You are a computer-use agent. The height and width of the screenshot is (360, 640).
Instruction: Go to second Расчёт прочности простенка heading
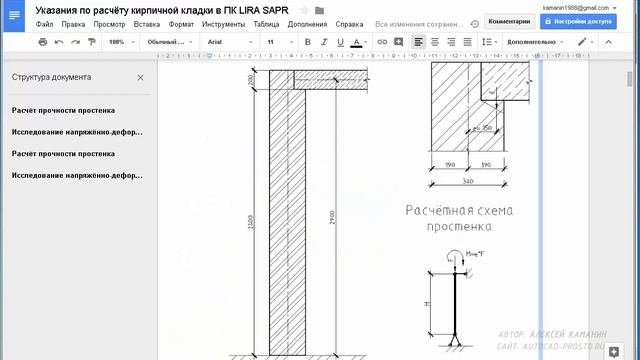point(63,153)
